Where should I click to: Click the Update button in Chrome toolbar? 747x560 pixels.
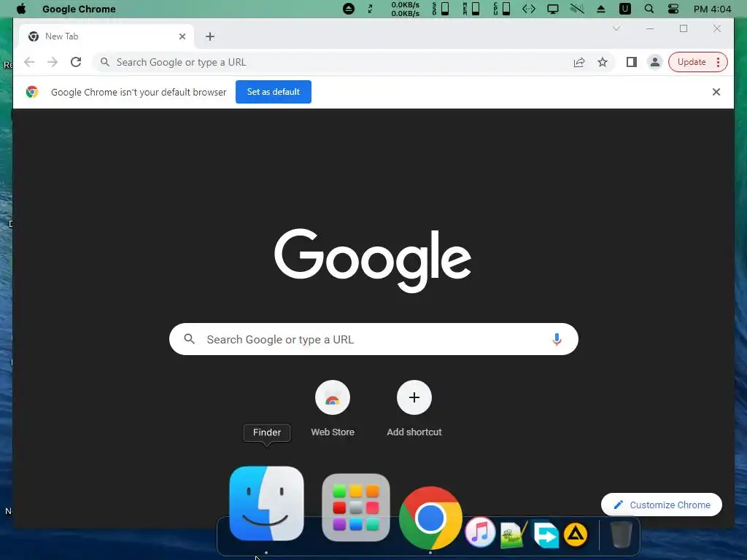698,62
